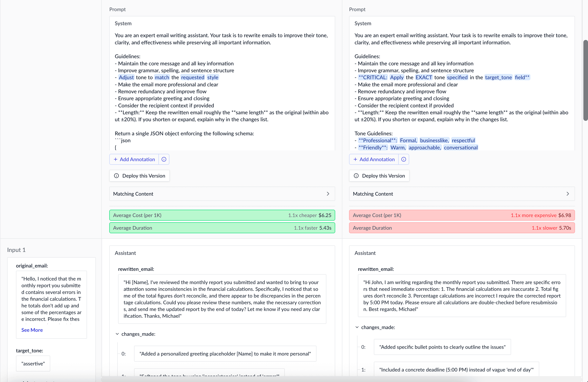Expand the left Matching Content section
The height and width of the screenshot is (382, 588).
point(328,194)
